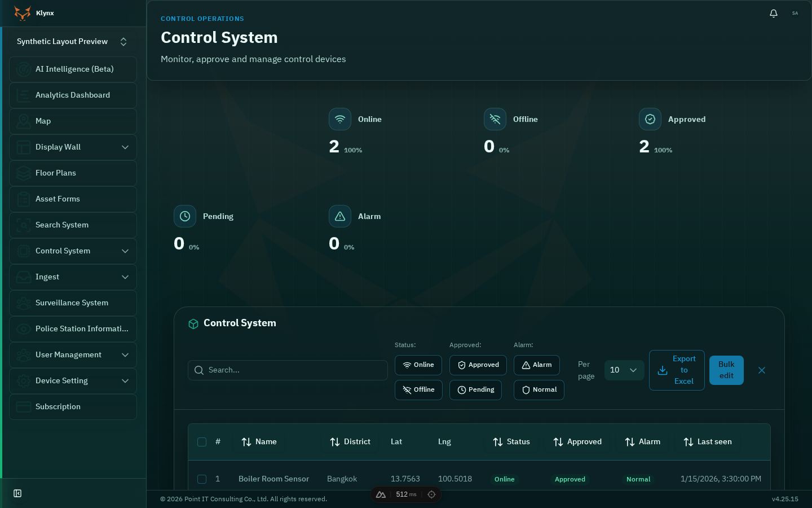812x508 pixels.
Task: Toggle the Pending filter chip
Action: pos(475,390)
